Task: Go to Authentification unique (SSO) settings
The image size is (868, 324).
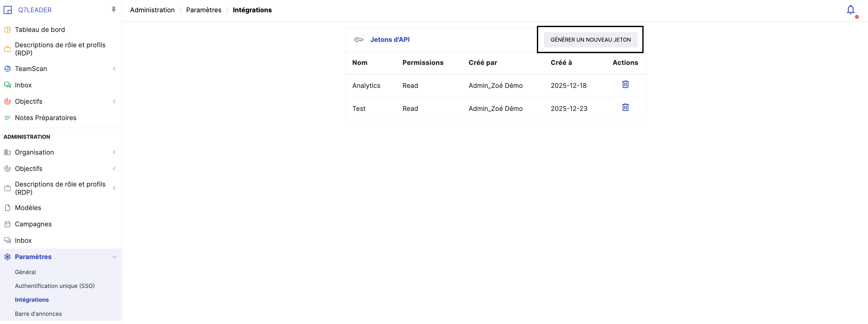Action: point(55,286)
